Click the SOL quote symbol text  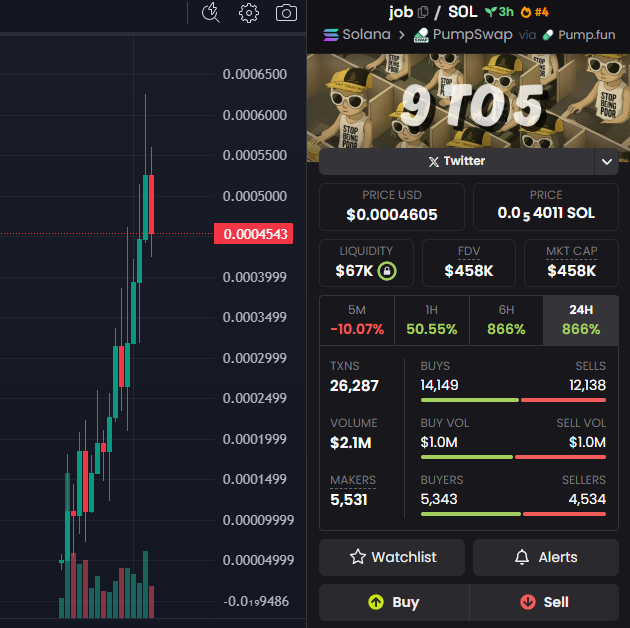tap(462, 12)
